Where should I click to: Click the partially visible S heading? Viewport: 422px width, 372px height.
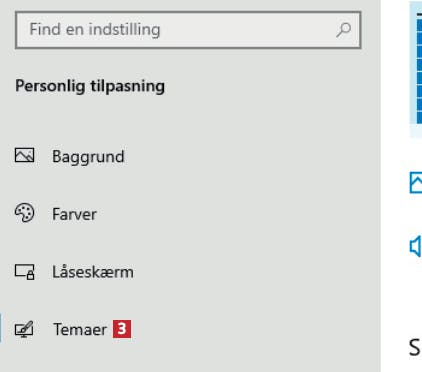[415, 348]
